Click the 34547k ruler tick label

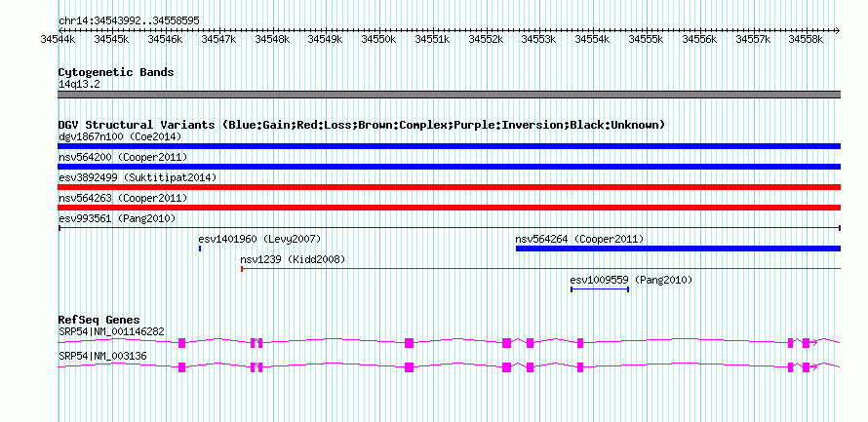(218, 39)
